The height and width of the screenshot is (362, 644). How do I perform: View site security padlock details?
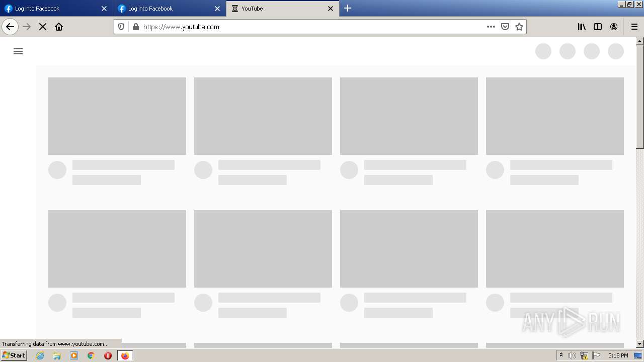135,27
